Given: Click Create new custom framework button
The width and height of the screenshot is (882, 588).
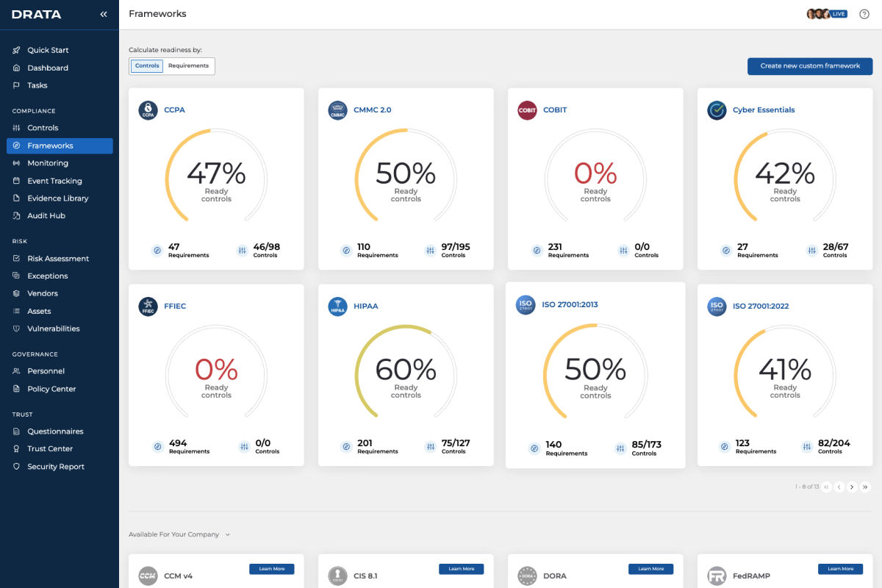Looking at the screenshot, I should [x=810, y=66].
